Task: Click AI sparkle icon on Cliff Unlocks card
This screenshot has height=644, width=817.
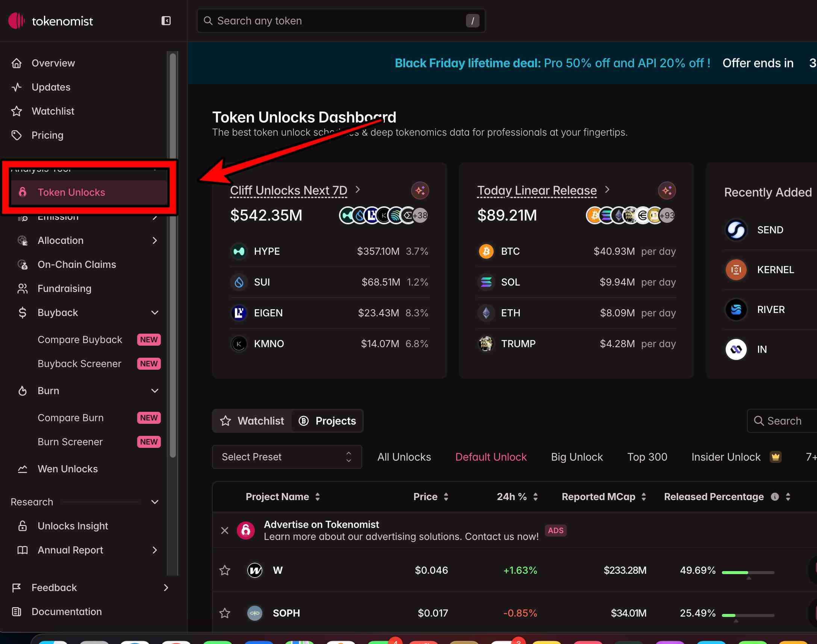Action: (x=420, y=190)
